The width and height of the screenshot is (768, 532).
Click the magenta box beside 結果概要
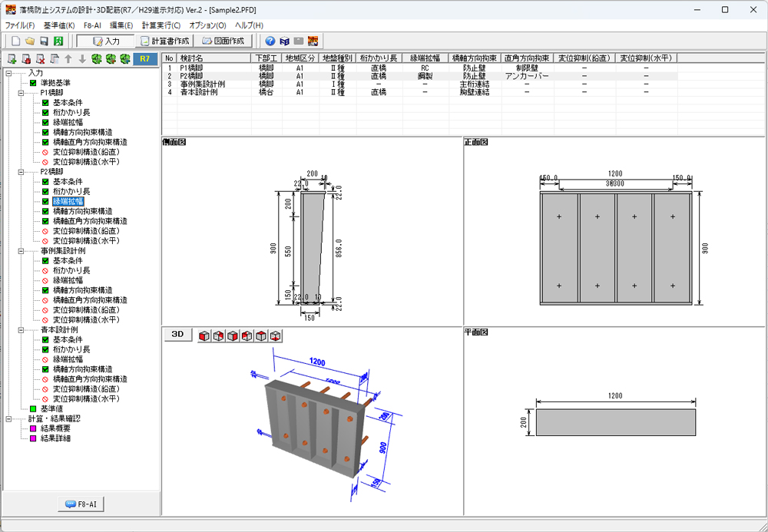(33, 428)
